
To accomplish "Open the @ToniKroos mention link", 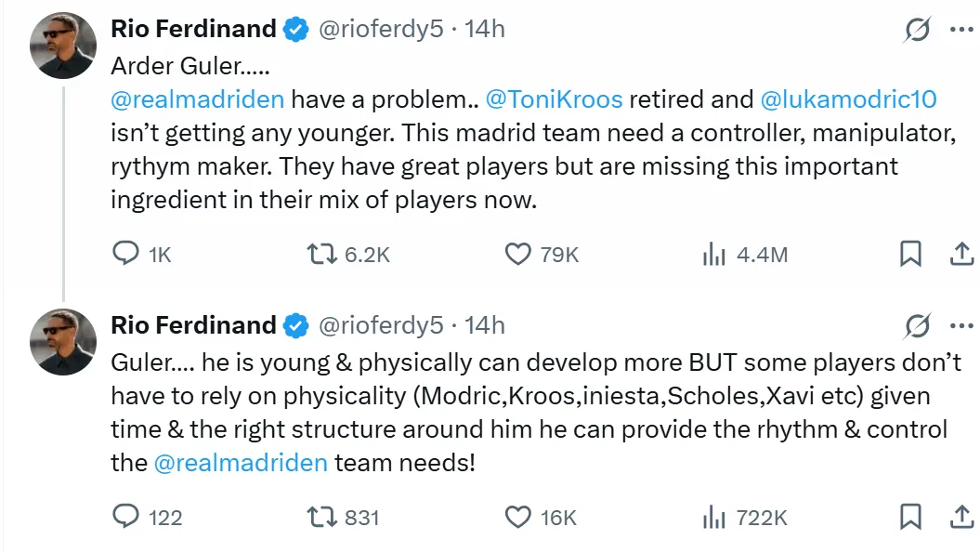I will point(554,99).
